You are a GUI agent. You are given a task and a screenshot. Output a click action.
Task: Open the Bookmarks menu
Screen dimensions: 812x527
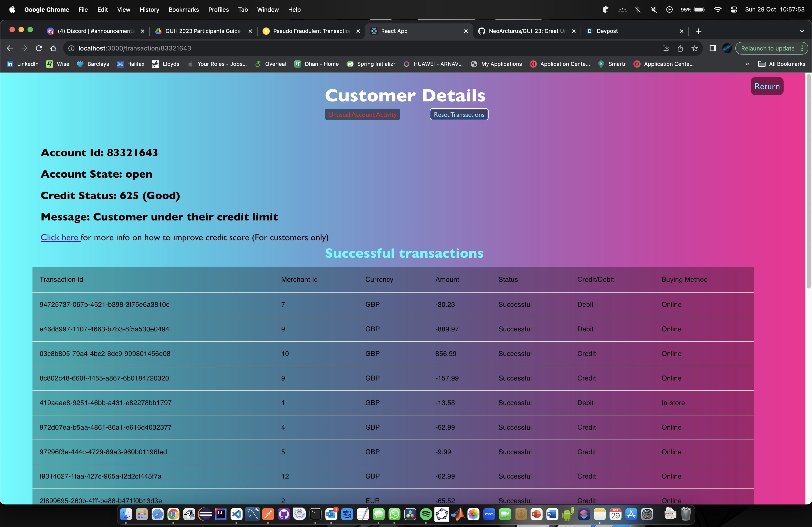tap(184, 9)
